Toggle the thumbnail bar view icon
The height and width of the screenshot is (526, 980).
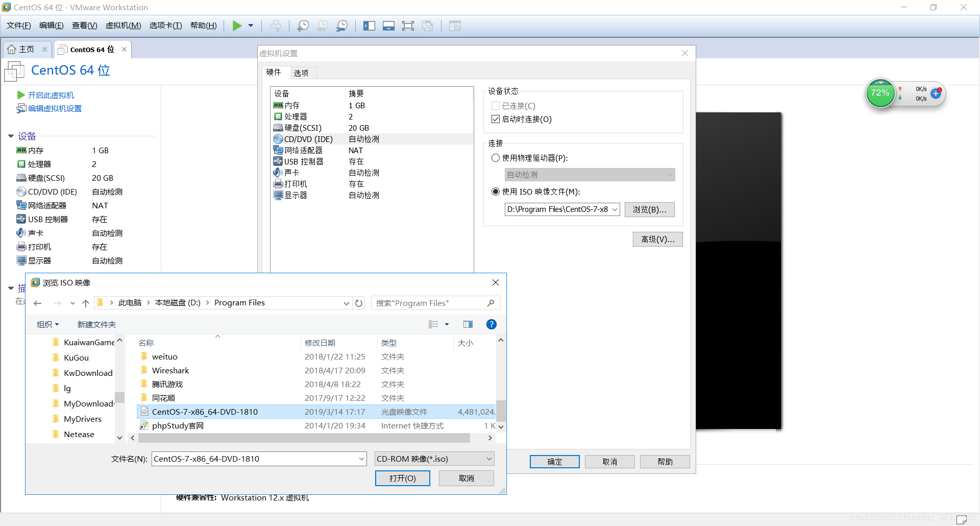pyautogui.click(x=388, y=26)
